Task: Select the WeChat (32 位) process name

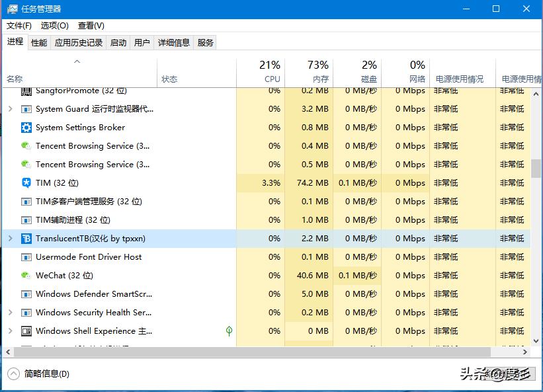Action: 64,276
